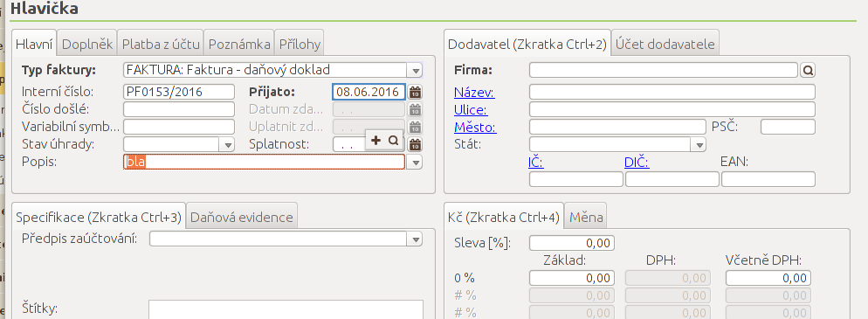Open calendar icon for Splatnost field

coord(415,144)
